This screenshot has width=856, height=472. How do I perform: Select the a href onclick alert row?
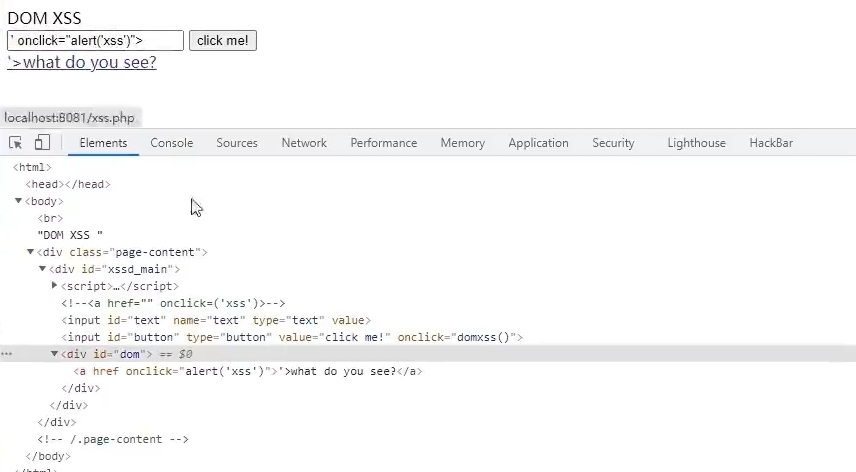coord(248,372)
